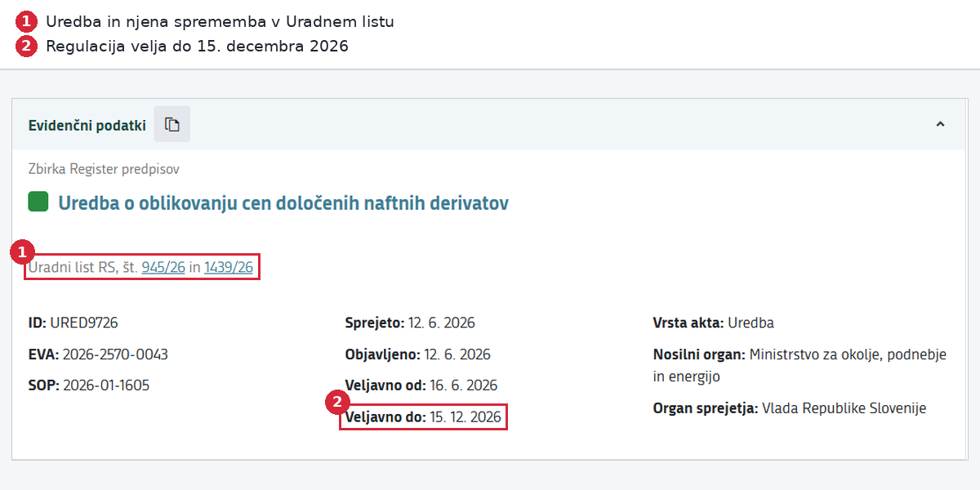
Task: Collapse the Evidenčni podatki panel
Action: [x=940, y=124]
